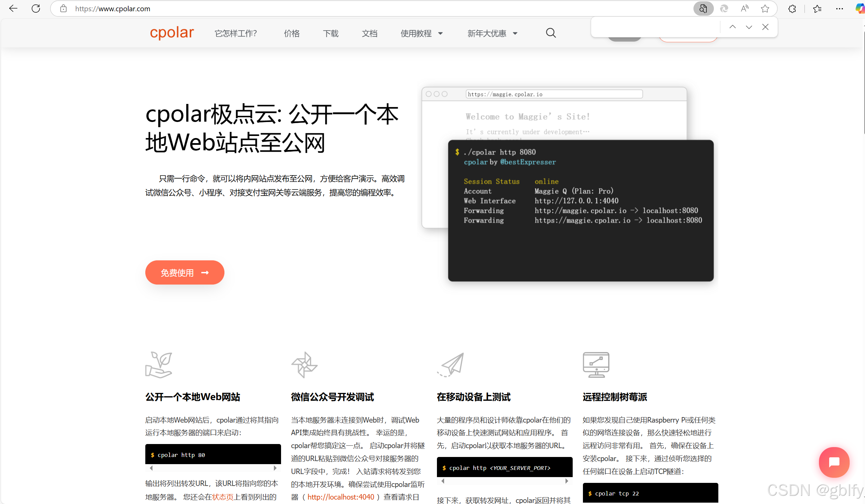Click the cpolar http YOUR_SERVER_PORT code block
865x504 pixels.
504,467
